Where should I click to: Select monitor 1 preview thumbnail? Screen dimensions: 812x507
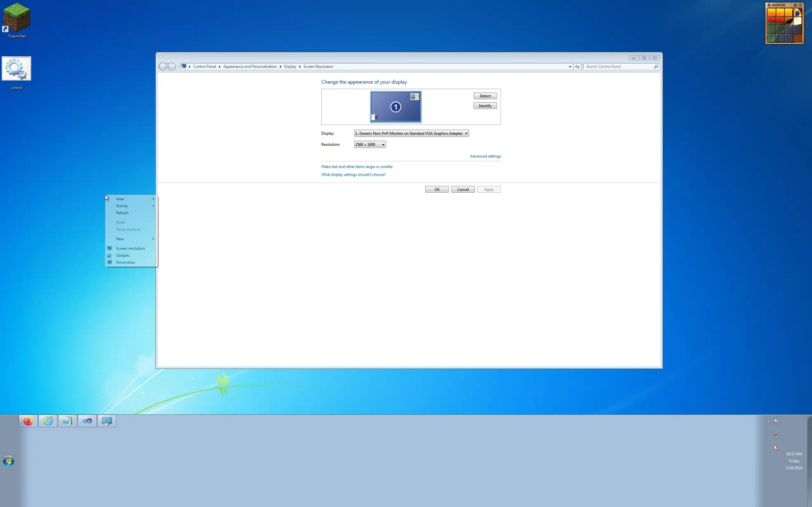coord(396,107)
